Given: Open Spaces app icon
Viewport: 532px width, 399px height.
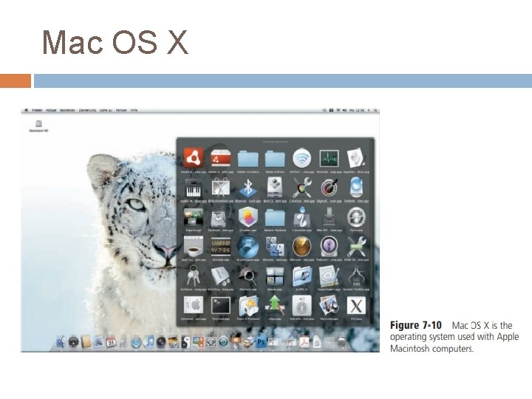Looking at the screenshot, I should [275, 276].
